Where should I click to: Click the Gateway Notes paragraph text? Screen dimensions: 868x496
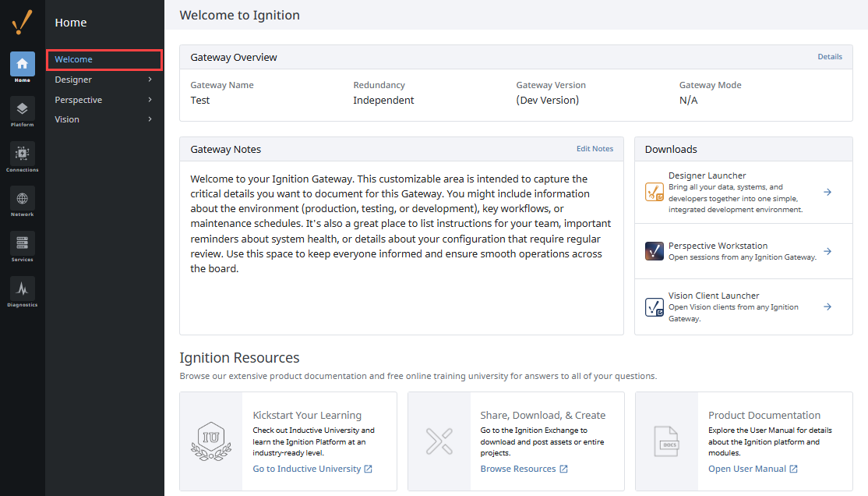(x=400, y=223)
